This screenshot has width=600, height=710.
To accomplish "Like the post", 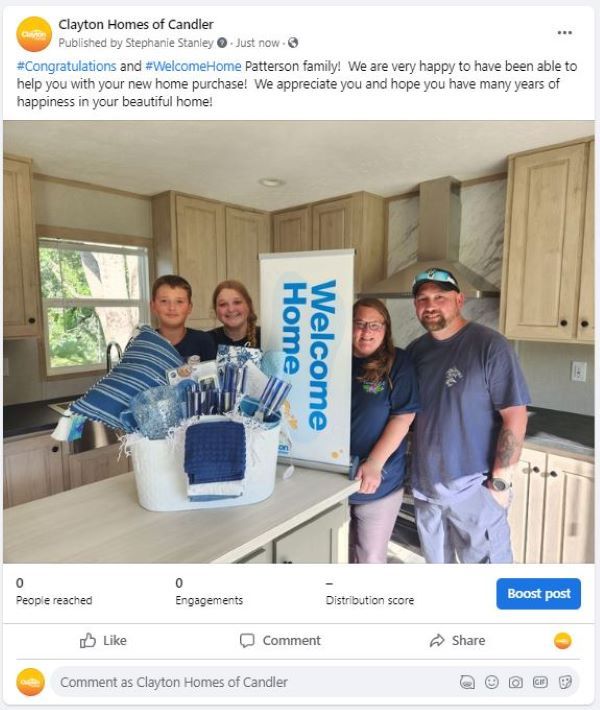I will [x=103, y=641].
